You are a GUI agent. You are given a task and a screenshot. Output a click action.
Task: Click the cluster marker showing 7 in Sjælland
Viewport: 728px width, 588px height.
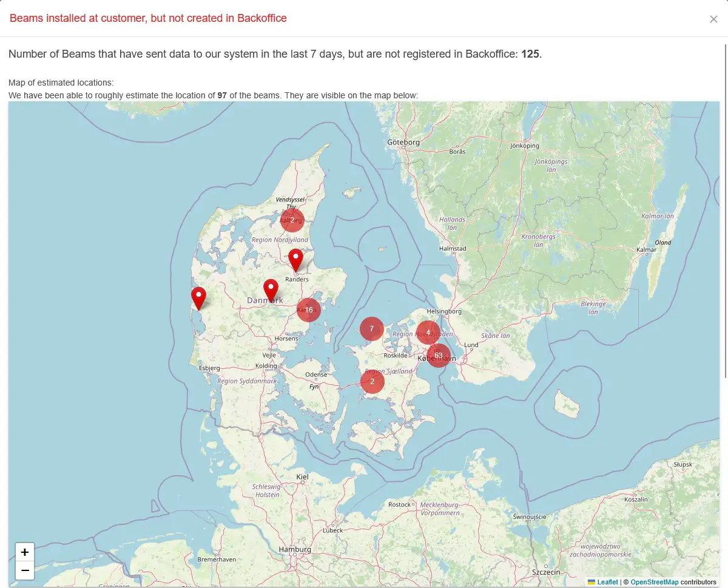coord(372,329)
